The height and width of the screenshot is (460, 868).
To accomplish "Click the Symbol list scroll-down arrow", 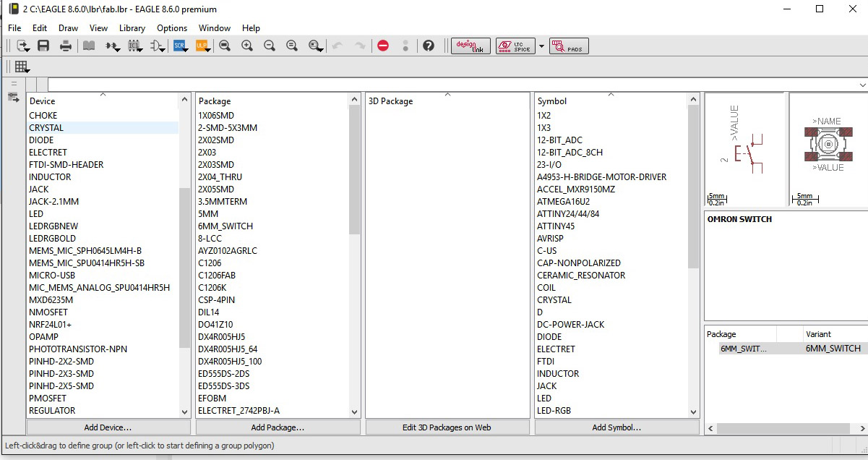I will click(694, 412).
